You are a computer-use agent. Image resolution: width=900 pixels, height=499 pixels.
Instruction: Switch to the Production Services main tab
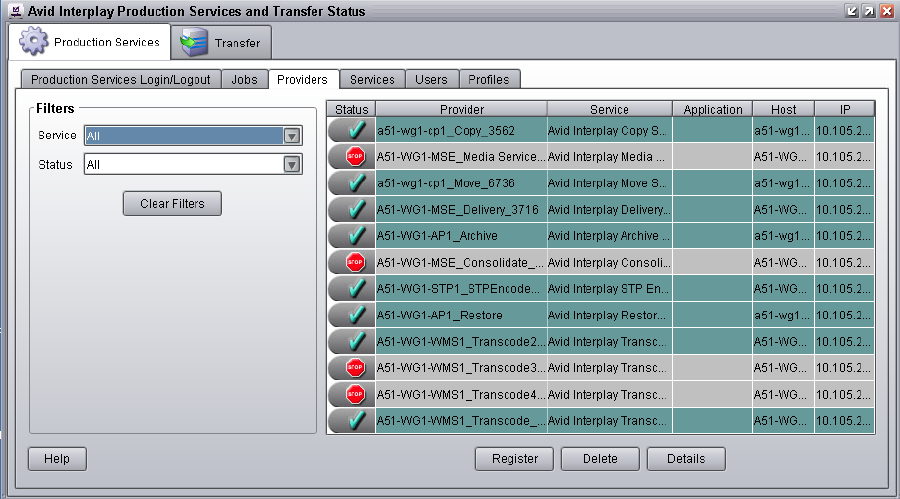pos(90,42)
